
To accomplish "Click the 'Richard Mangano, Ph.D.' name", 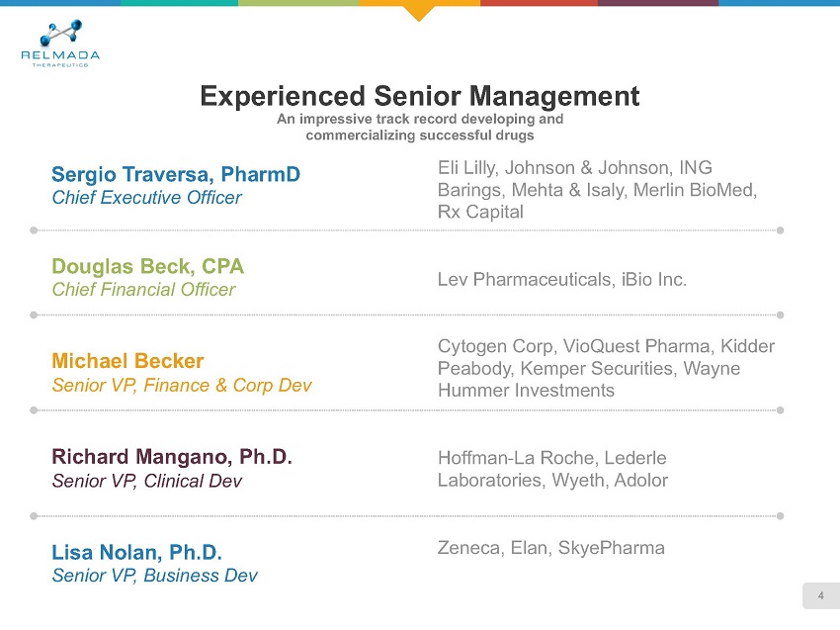I will pyautogui.click(x=172, y=457).
